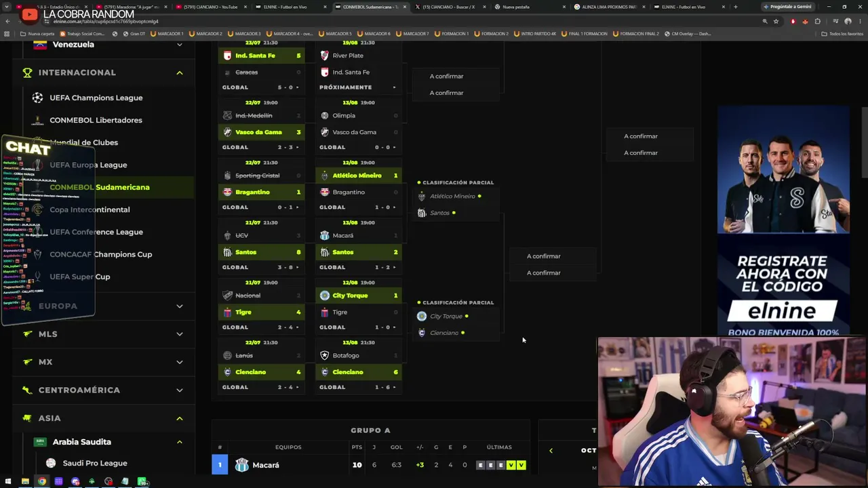Viewport: 868px width, 488px height.
Task: Click the 'GOL' column header in Grupo A
Action: click(x=397, y=447)
